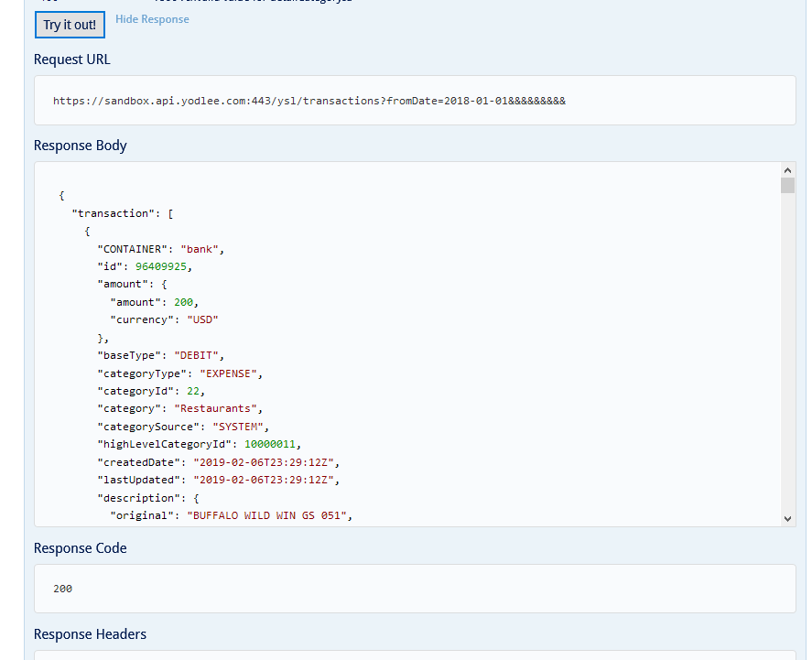Click the "CONTAINER": "bank" line

pyautogui.click(x=161, y=249)
